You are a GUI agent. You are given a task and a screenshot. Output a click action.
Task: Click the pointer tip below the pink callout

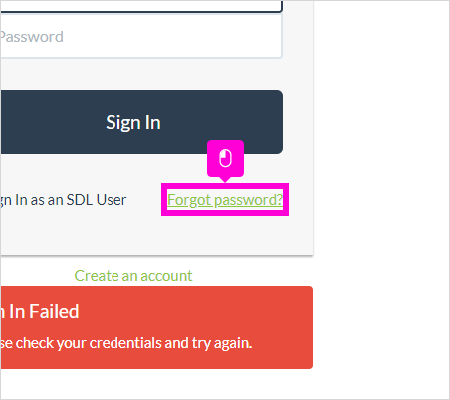click(x=225, y=180)
